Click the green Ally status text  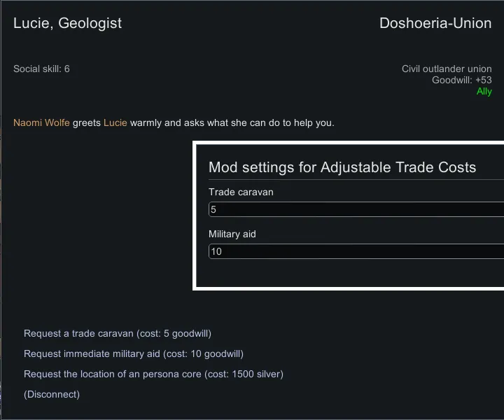[484, 91]
